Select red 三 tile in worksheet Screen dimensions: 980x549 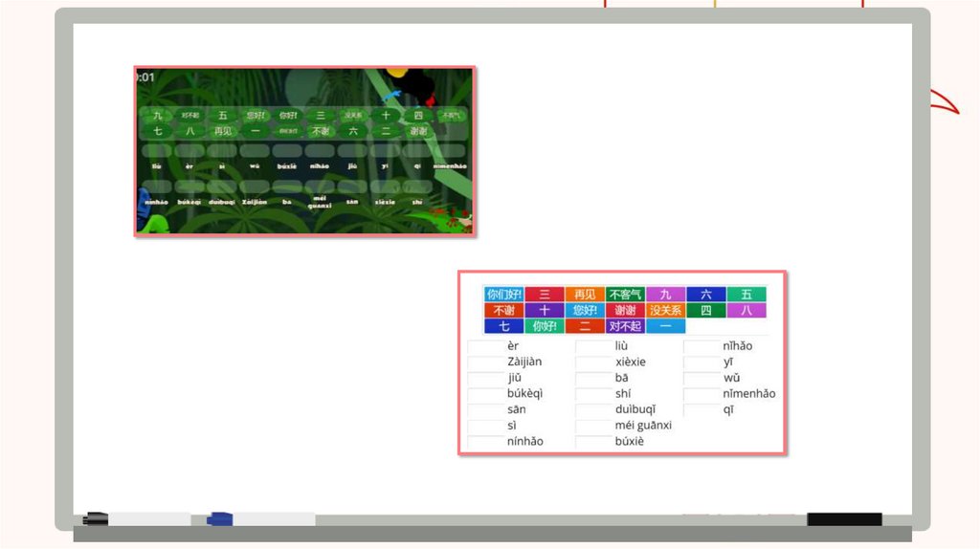(545, 295)
